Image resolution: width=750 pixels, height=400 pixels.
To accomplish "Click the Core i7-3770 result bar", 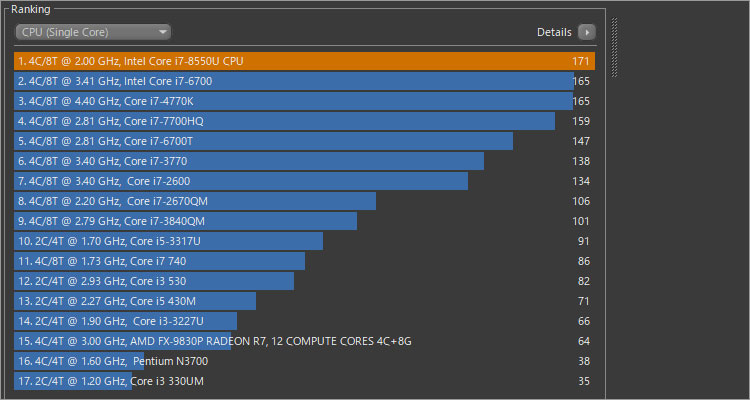I will pos(250,161).
